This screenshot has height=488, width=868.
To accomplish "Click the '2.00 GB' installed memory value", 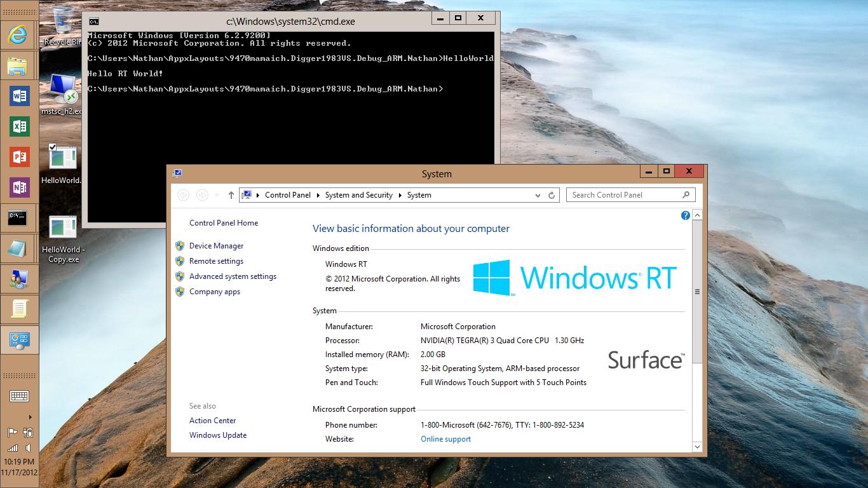I will pos(433,355).
